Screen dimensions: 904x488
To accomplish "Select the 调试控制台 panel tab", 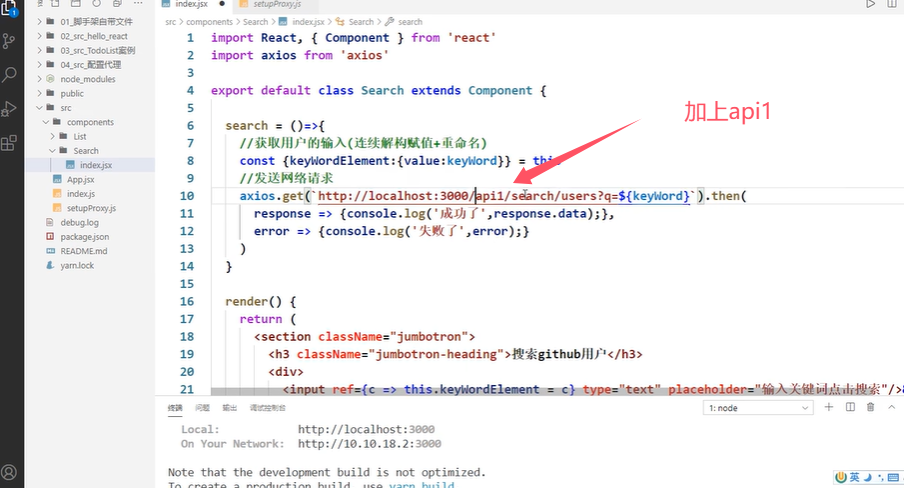I will [268, 408].
